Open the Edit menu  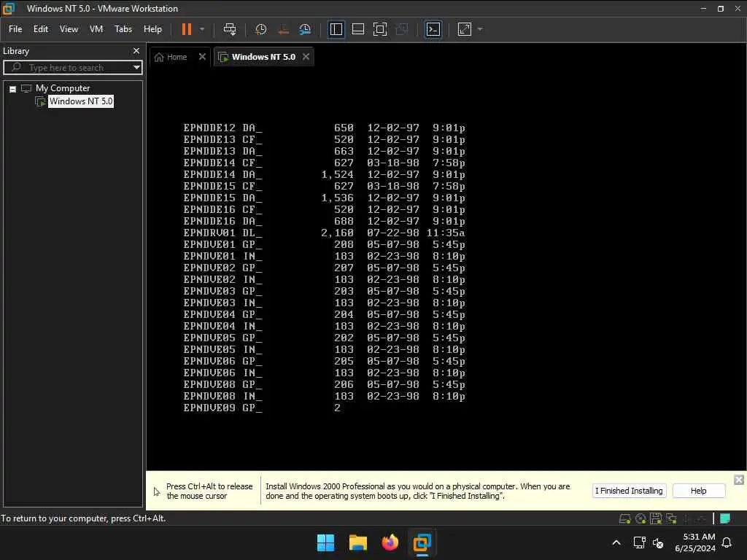41,29
